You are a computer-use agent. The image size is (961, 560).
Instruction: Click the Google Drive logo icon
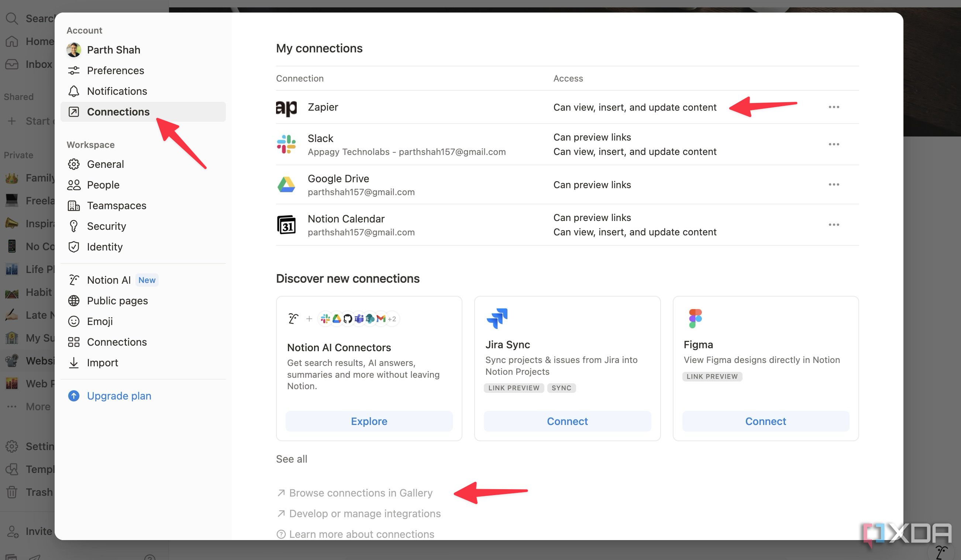pos(286,184)
